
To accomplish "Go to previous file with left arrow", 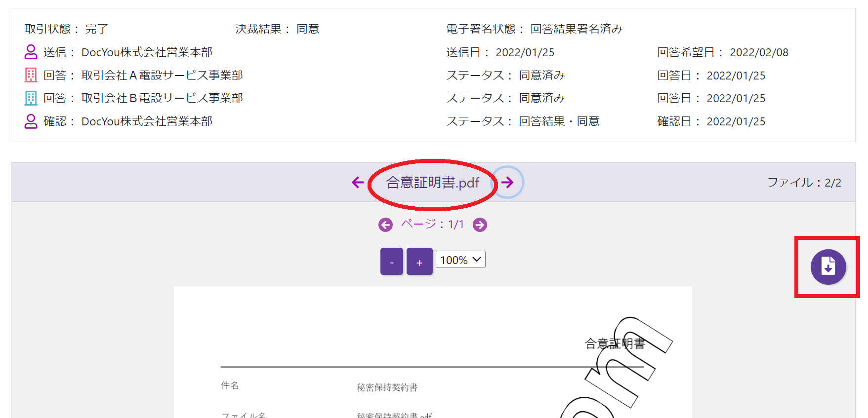I will [x=358, y=183].
